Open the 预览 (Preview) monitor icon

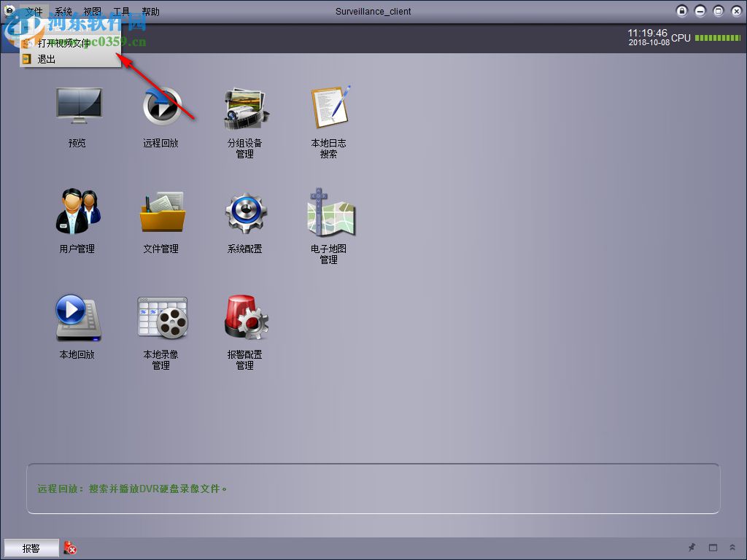[x=79, y=106]
